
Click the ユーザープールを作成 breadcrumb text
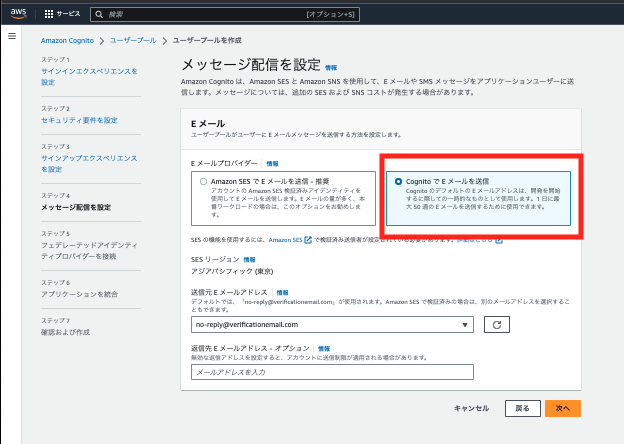207,41
